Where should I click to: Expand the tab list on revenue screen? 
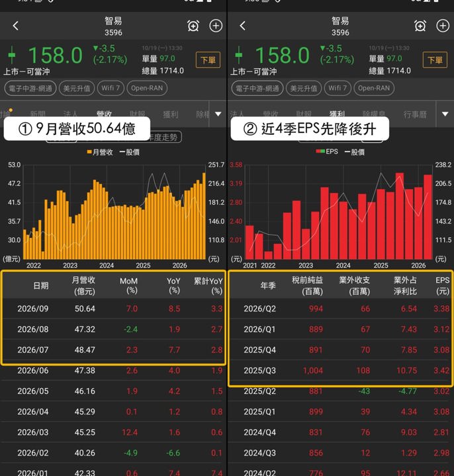coord(218,114)
